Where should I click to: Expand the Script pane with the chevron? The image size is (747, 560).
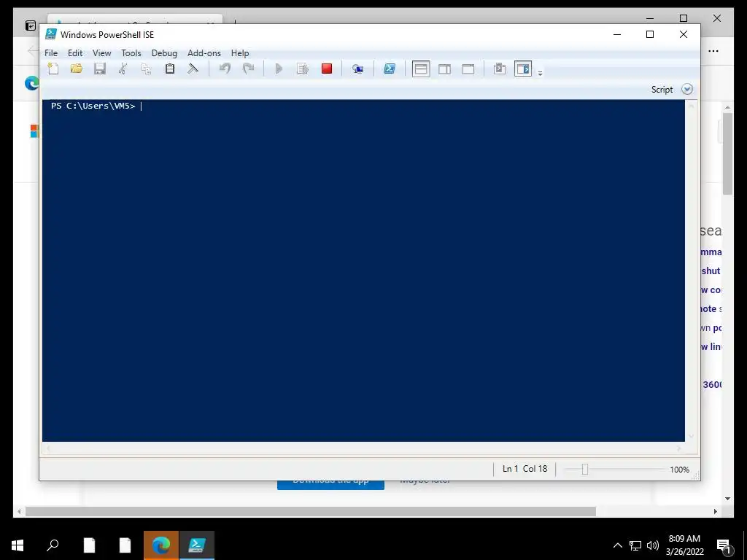(x=687, y=89)
